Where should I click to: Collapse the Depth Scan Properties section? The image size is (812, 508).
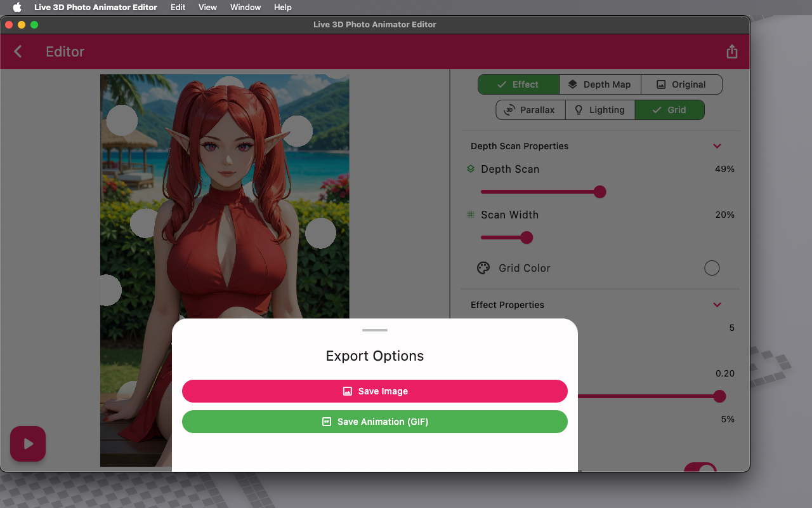click(717, 146)
